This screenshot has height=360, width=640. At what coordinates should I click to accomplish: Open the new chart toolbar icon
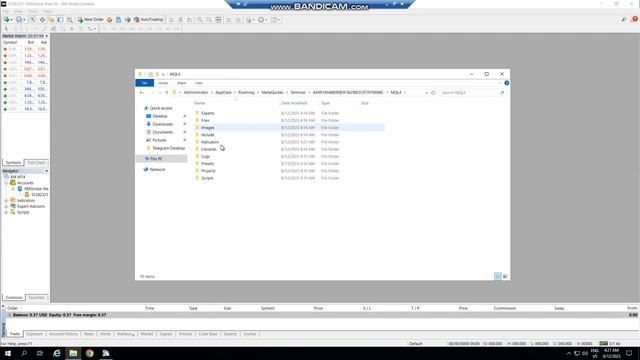pos(7,20)
